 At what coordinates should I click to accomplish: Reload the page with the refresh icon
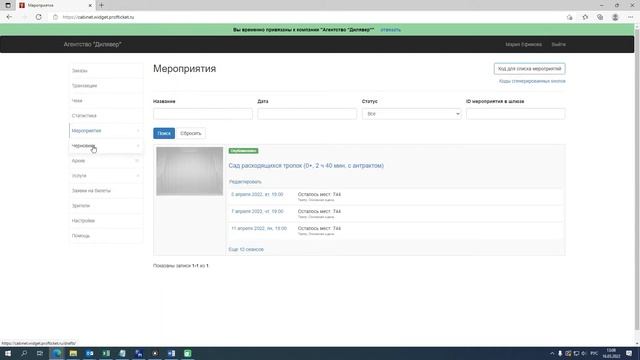point(38,17)
